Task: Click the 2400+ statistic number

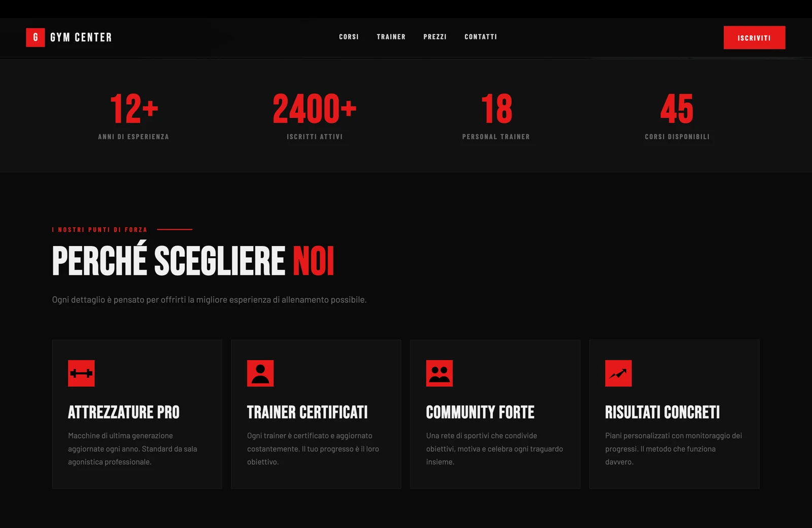Action: (315, 109)
